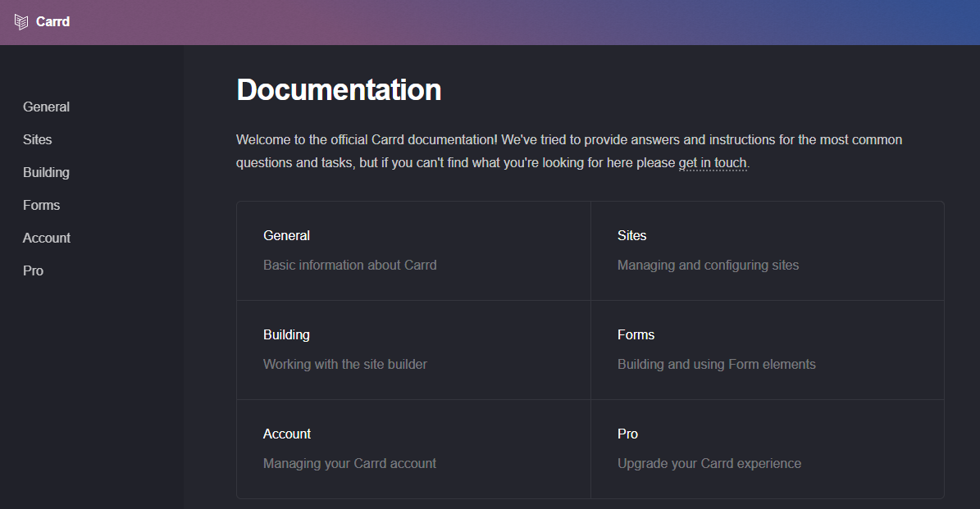Open Forms from the sidebar menu
The height and width of the screenshot is (509, 980).
[41, 205]
